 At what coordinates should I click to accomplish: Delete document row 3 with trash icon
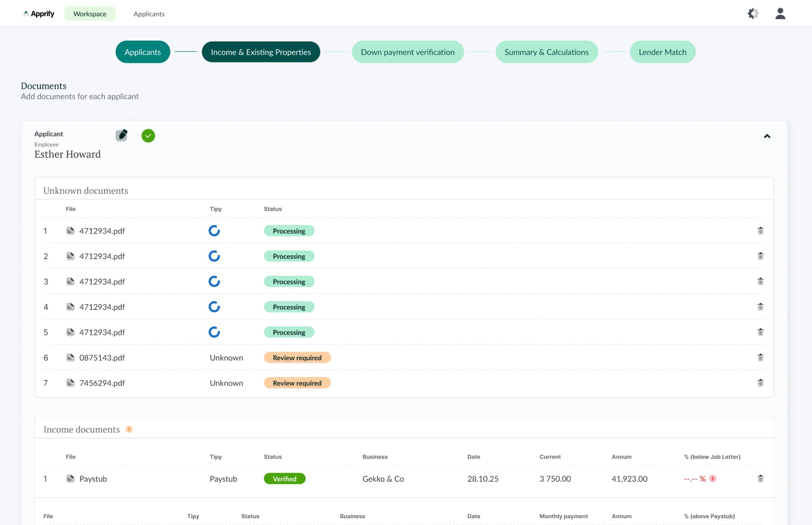tap(760, 282)
